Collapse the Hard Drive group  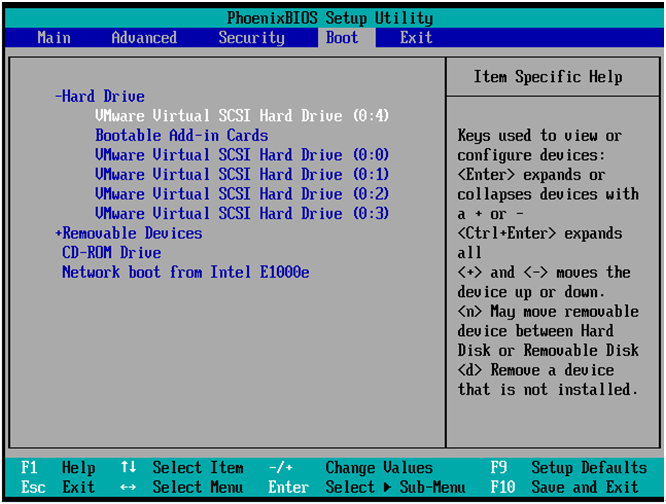coord(100,96)
